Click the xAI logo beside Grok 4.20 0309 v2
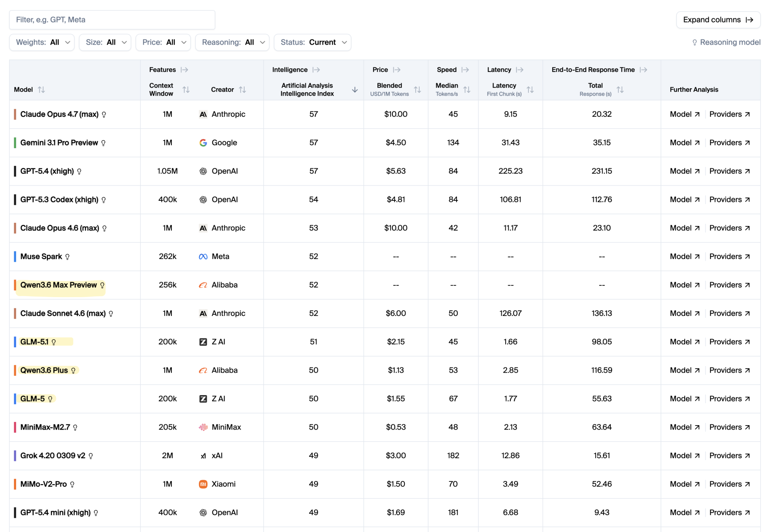Viewport: 771px width, 532px height. (203, 456)
